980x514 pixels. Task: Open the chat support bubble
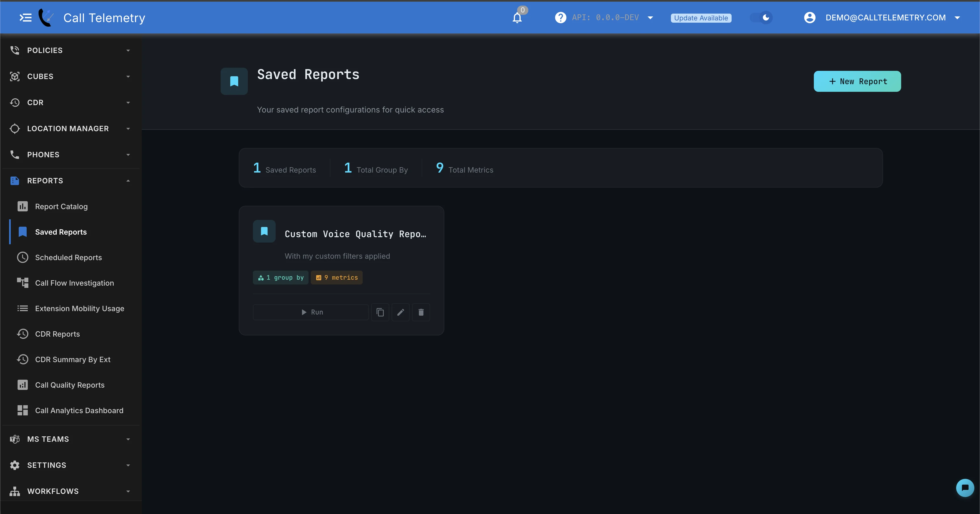pyautogui.click(x=965, y=488)
